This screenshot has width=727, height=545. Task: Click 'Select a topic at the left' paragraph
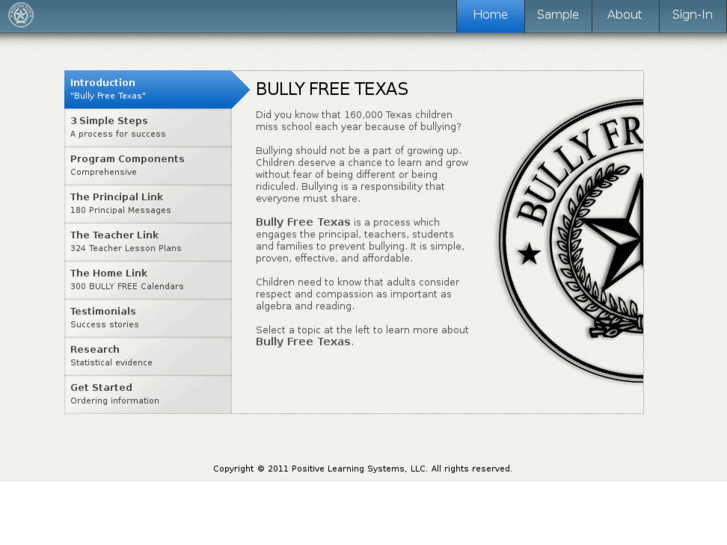tap(362, 336)
